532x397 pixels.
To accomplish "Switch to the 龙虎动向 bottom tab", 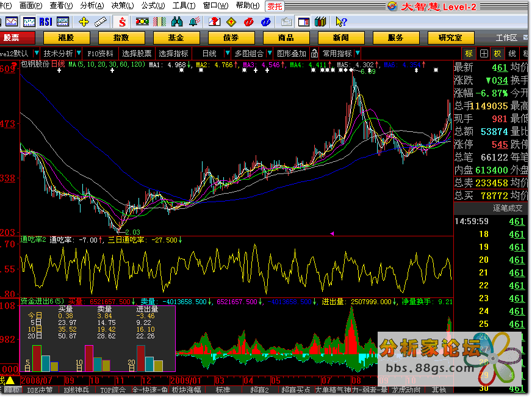I will 406,390.
